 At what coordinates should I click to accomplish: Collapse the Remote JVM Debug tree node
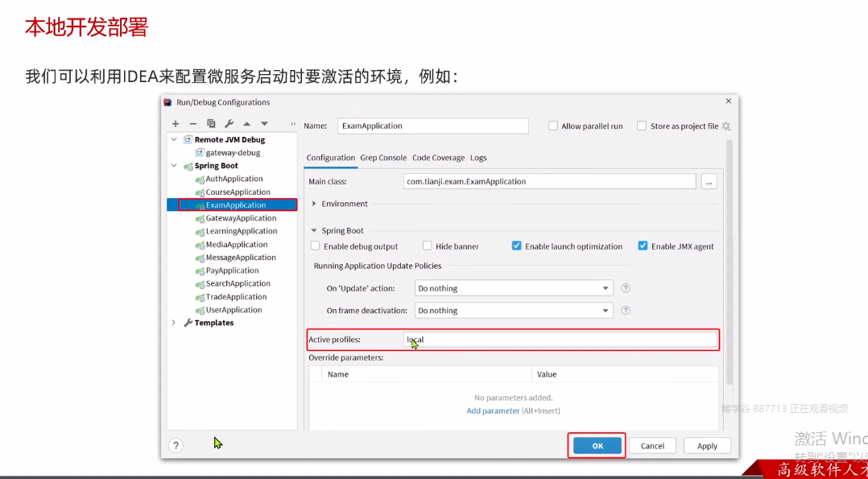coord(175,139)
